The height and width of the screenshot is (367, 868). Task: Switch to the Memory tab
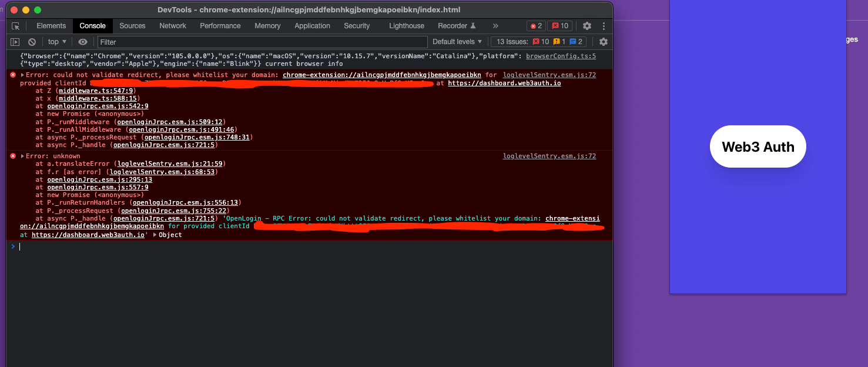pyautogui.click(x=267, y=26)
